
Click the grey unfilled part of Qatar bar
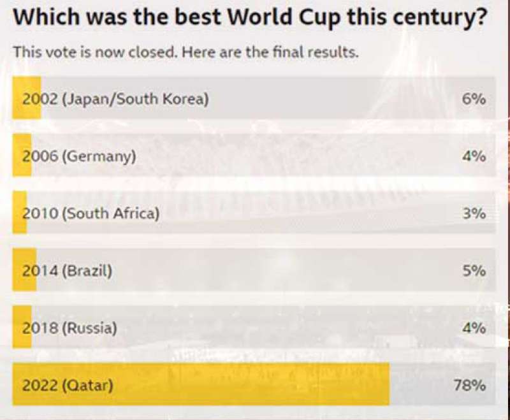pyautogui.click(x=442, y=384)
